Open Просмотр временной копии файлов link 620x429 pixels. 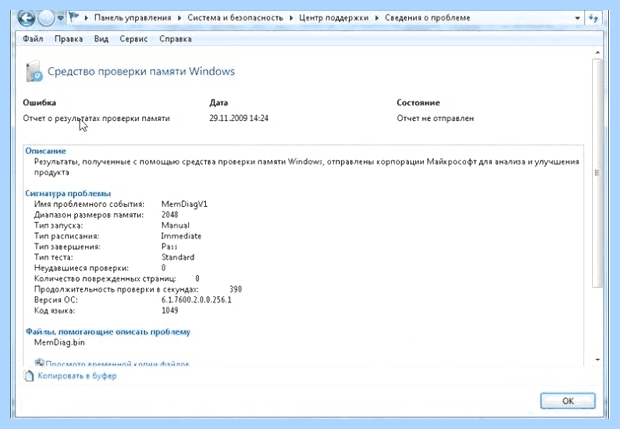(x=117, y=364)
